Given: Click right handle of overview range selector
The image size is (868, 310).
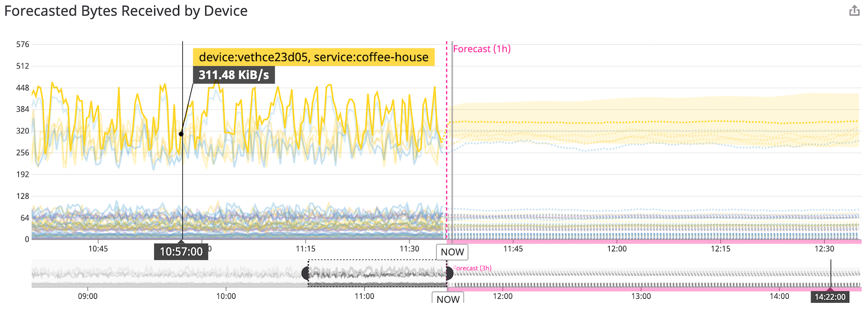Looking at the screenshot, I should coord(449,273).
